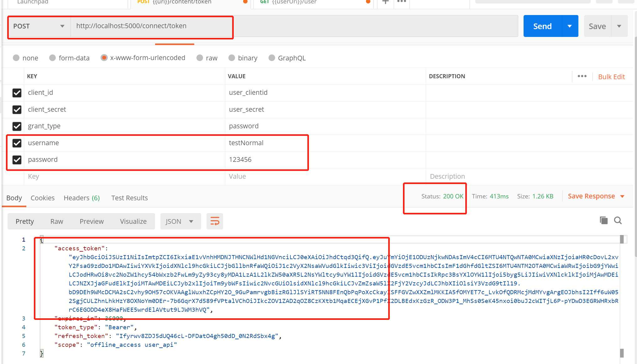Expand the Save Response dropdown
637x364 pixels.
tap(622, 196)
